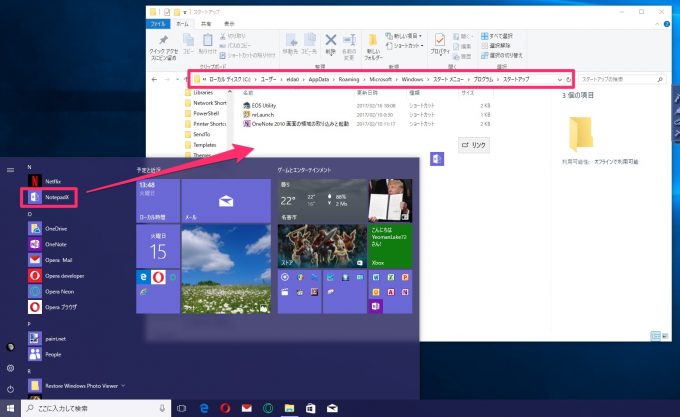Open the Mail app from the taskbar
Image resolution: width=680 pixels, height=417 pixels.
332,408
